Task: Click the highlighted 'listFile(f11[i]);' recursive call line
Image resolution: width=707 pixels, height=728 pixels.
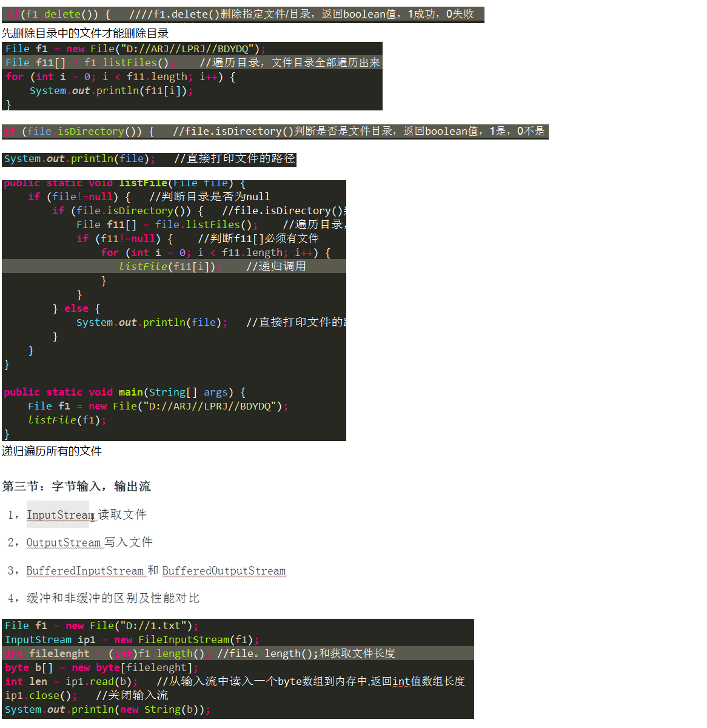Action: click(170, 266)
